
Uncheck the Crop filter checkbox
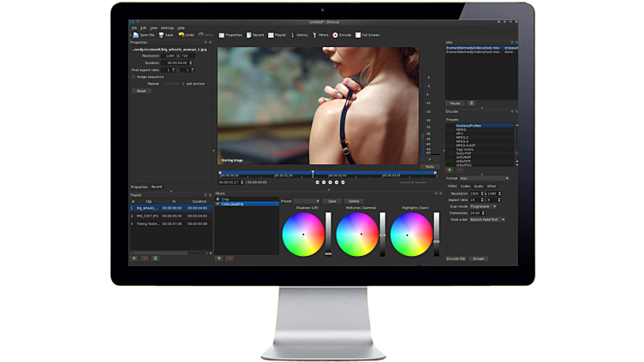218,199
